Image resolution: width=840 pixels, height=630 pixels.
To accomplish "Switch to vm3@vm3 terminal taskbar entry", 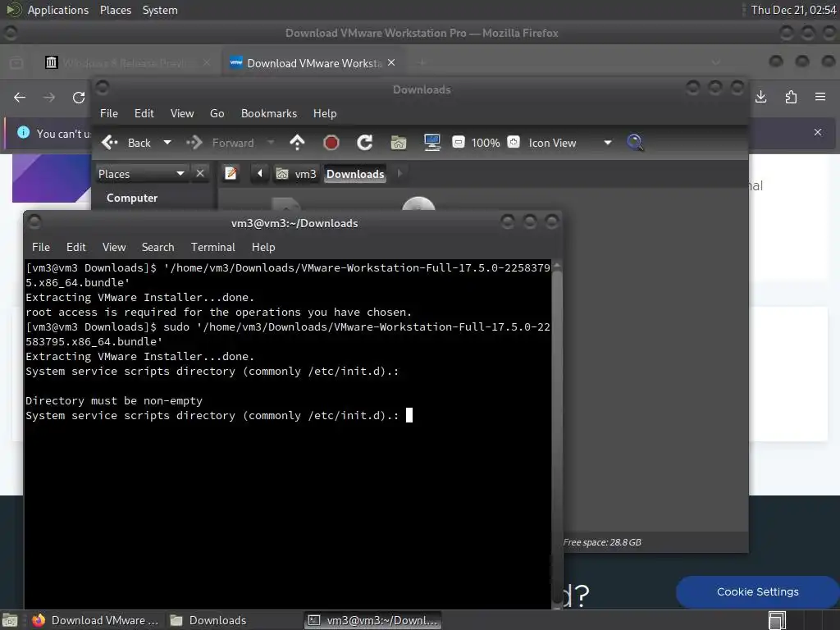I will point(373,620).
